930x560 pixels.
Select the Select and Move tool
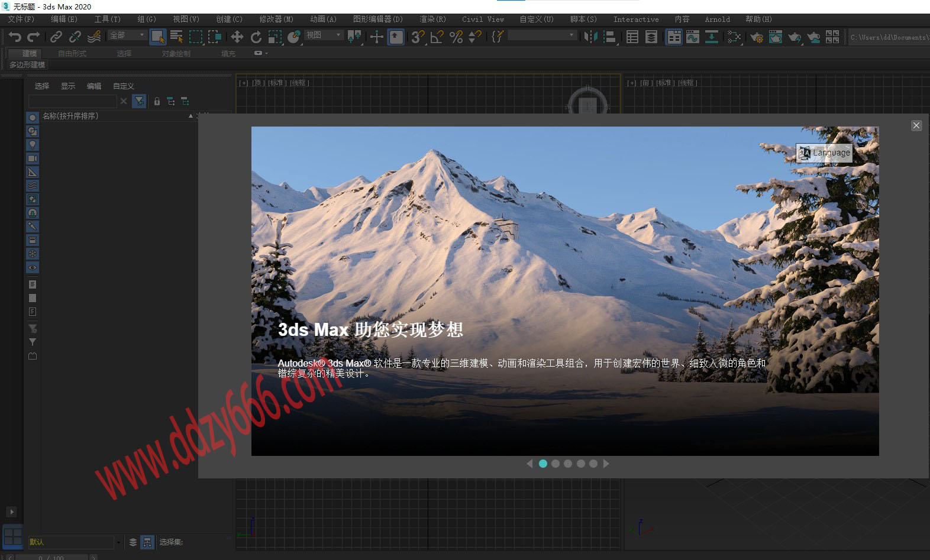click(237, 37)
